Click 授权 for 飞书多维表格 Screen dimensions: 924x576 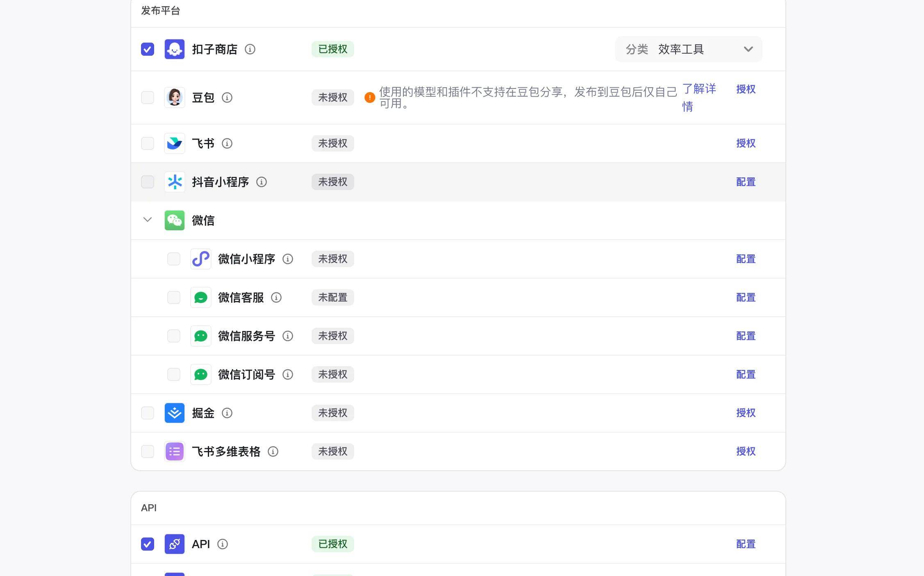pyautogui.click(x=746, y=451)
